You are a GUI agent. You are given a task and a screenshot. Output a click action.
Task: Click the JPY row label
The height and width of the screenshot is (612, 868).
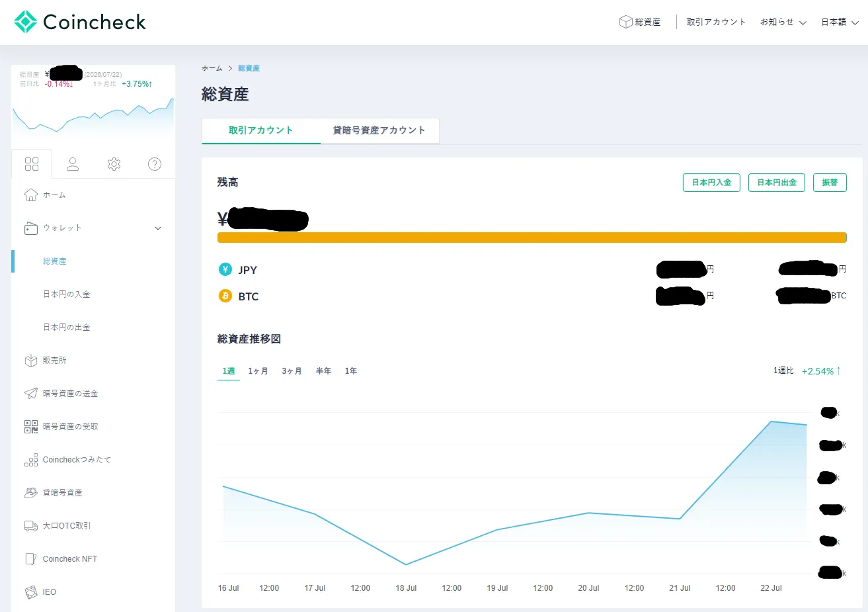tap(248, 270)
